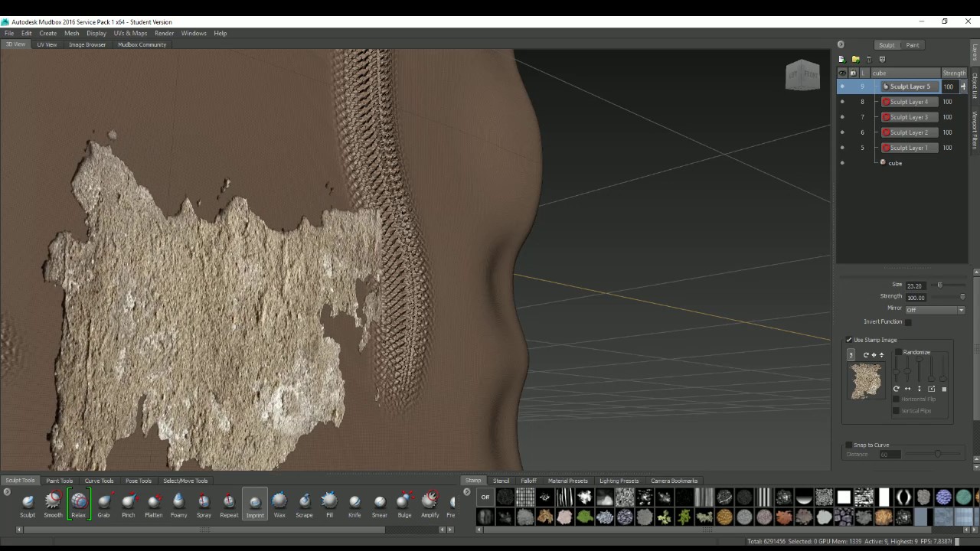980x551 pixels.
Task: Toggle visibility of Sculpt Layer 1
Action: point(842,148)
